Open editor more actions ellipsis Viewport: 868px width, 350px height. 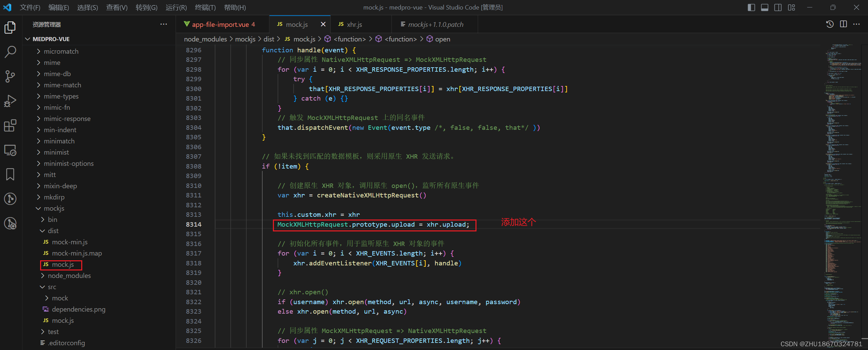(x=856, y=24)
